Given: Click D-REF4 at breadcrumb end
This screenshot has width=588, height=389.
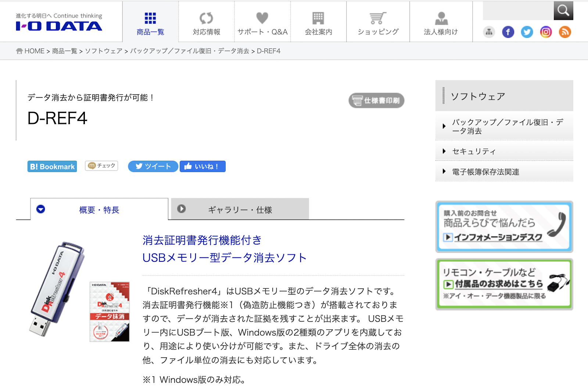Looking at the screenshot, I should pos(269,51).
